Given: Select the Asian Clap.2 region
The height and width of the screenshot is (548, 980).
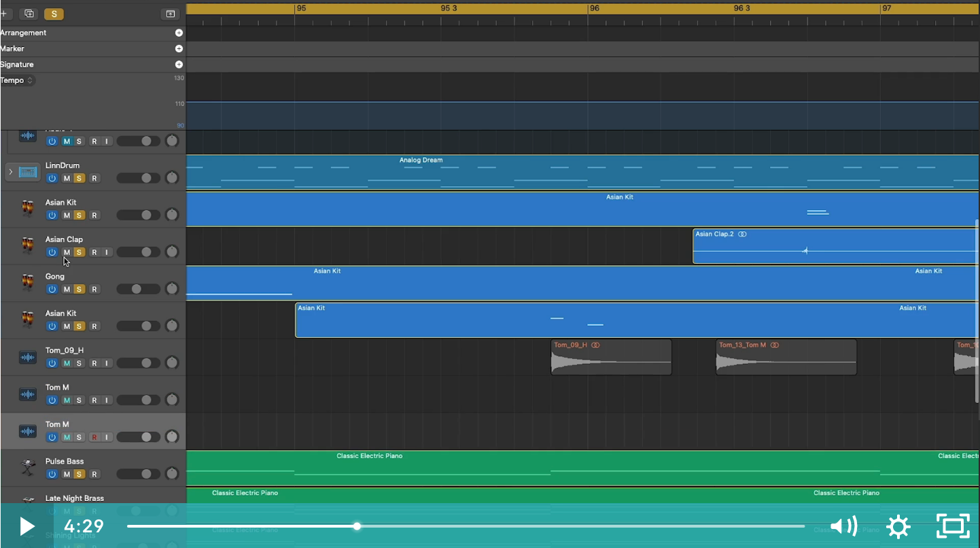Looking at the screenshot, I should pos(836,246).
